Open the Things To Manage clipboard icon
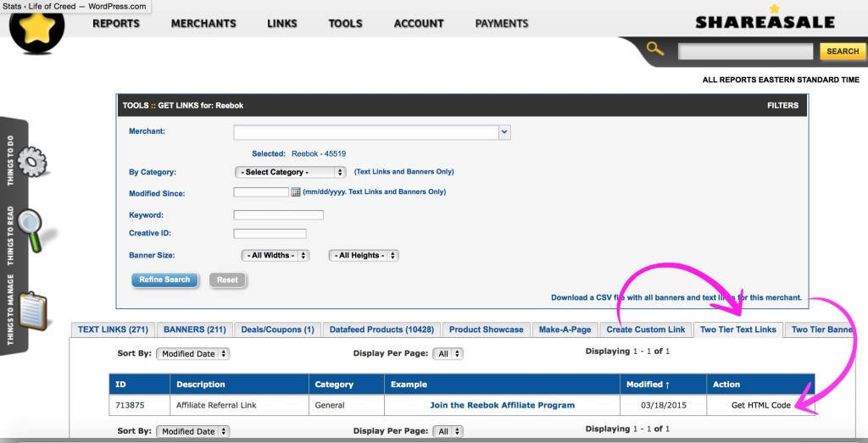The height and width of the screenshot is (443, 868). tap(32, 310)
